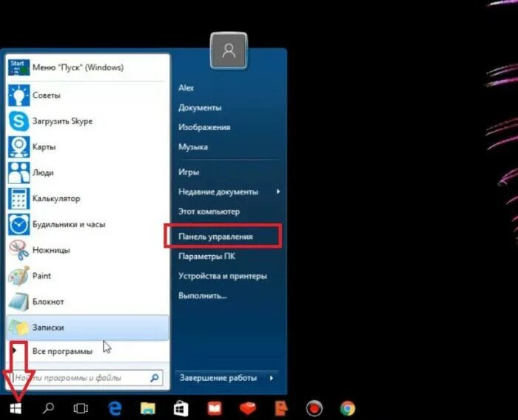The height and width of the screenshot is (420, 518).
Task: Click the user account picture
Action: [x=229, y=51]
